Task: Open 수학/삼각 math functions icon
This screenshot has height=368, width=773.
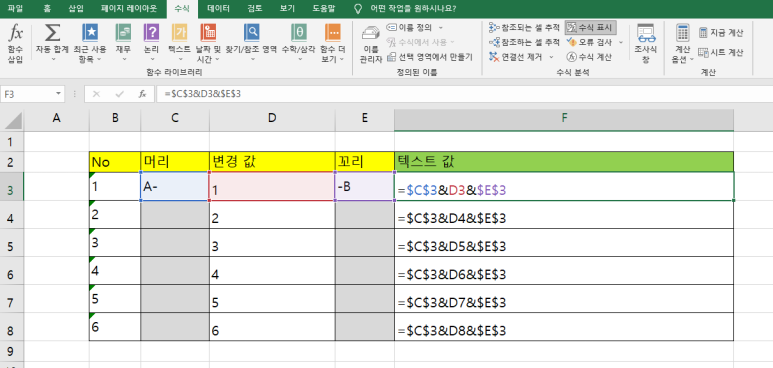Action: pos(299,33)
